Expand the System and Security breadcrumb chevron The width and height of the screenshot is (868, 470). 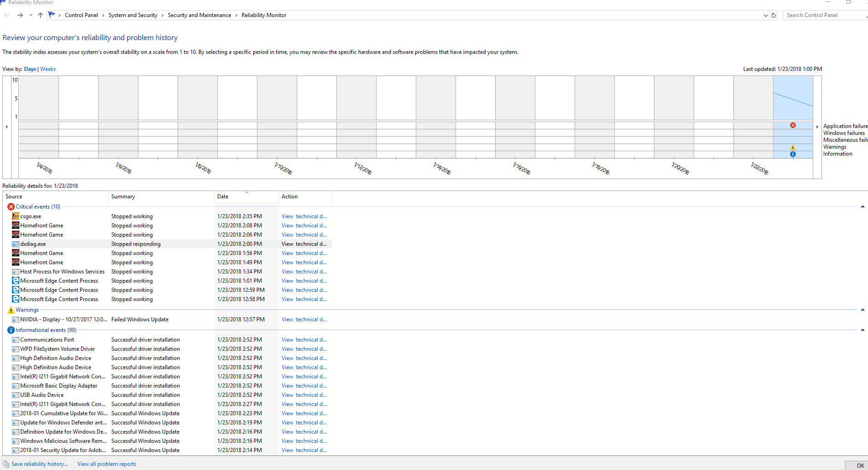point(162,15)
